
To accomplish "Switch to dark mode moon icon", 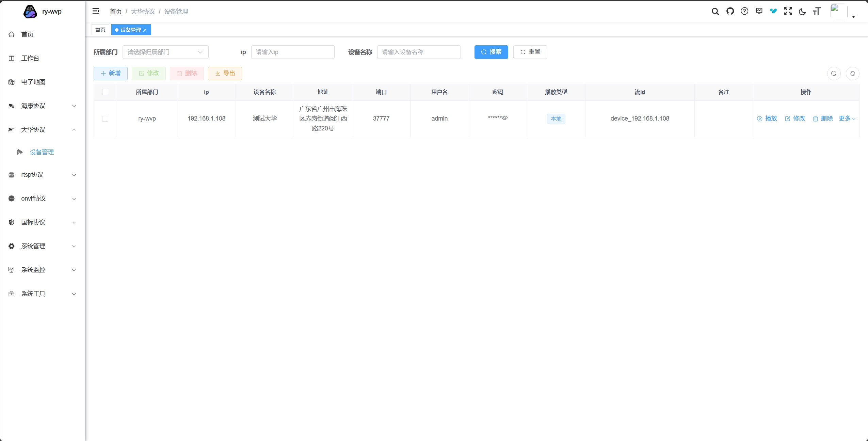I will click(x=802, y=12).
